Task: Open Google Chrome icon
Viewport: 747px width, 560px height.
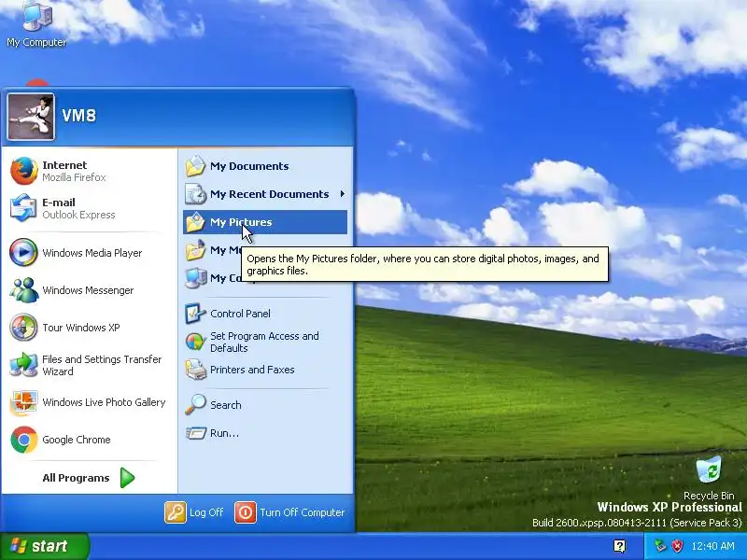Action: 24,440
